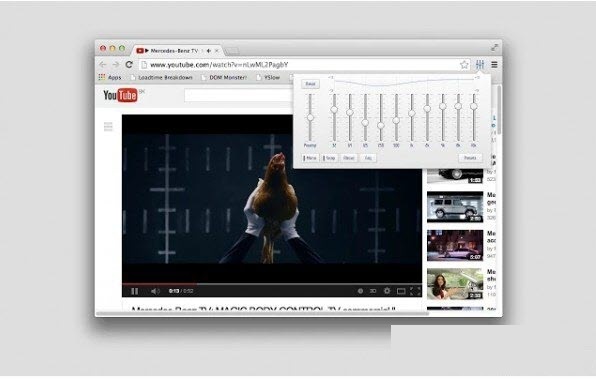This screenshot has height=379, width=596.
Task: Open Chrome hamburger menu
Action: pos(494,65)
